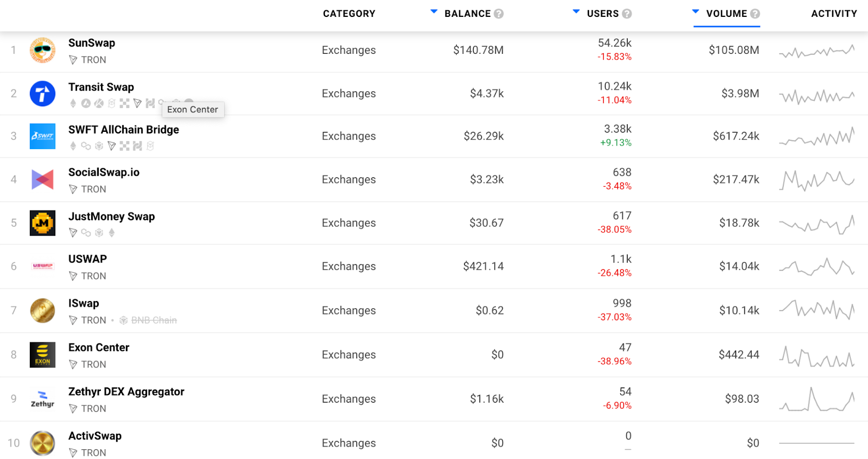Click the Zethyr logo icon

pos(42,399)
